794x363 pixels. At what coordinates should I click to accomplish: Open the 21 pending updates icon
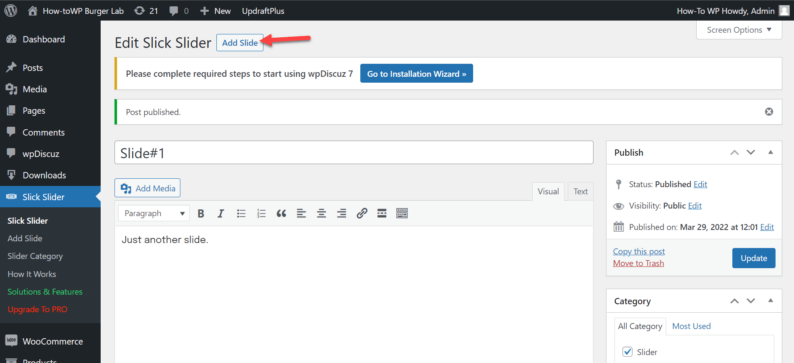click(x=146, y=11)
